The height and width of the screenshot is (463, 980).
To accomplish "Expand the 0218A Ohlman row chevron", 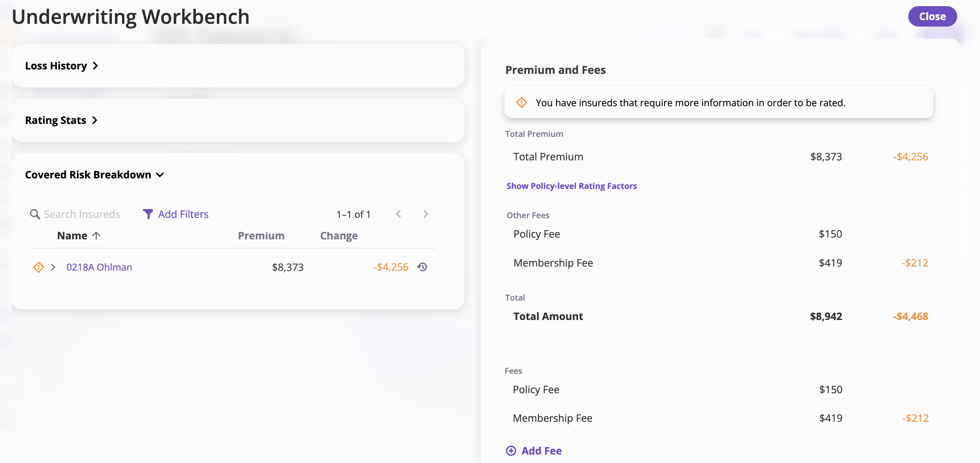I will tap(53, 267).
